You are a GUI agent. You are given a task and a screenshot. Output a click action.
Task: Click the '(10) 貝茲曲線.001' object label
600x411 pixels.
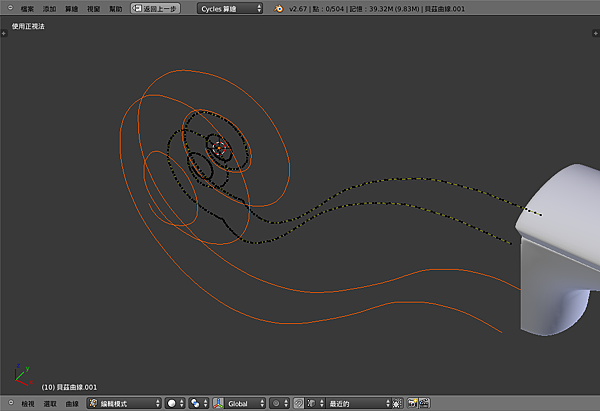click(x=69, y=387)
